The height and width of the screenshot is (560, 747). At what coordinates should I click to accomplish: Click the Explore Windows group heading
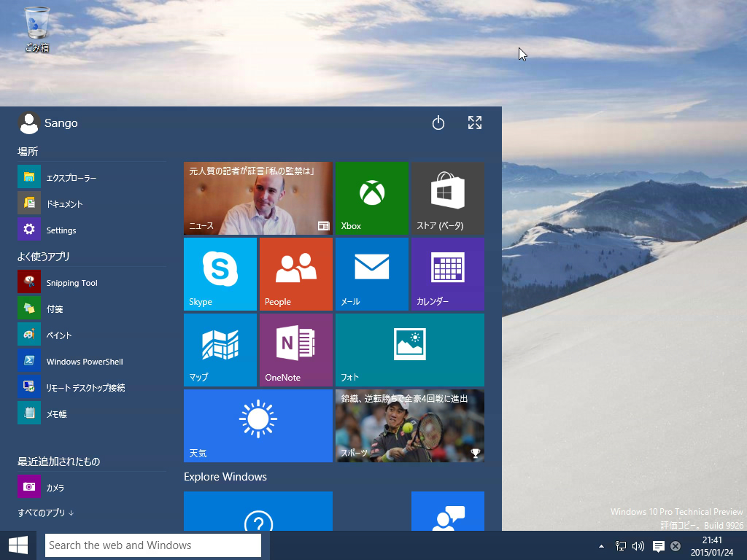225,477
